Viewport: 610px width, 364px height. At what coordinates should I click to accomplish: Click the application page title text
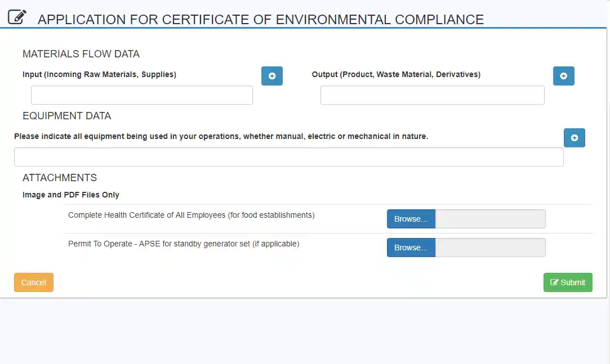click(261, 20)
